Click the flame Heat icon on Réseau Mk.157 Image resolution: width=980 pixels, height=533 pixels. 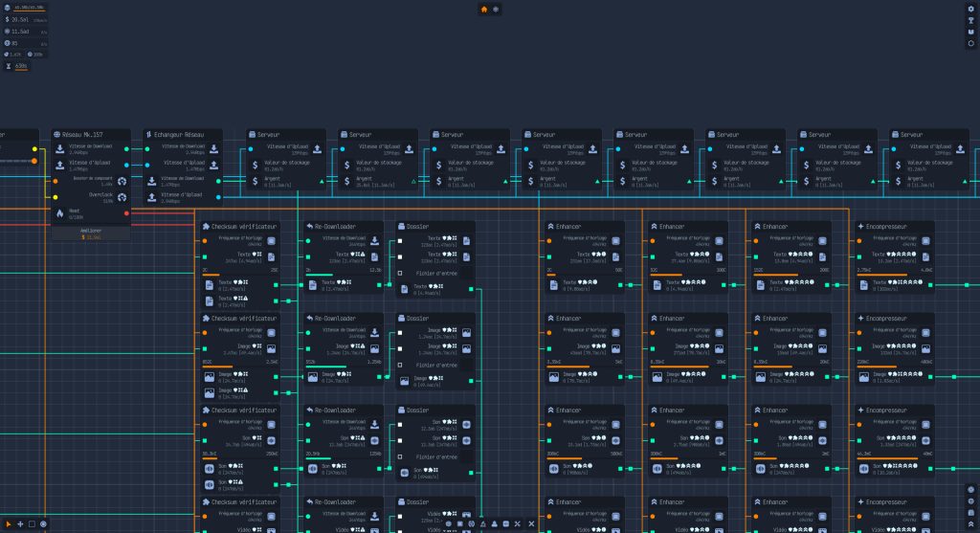pos(59,212)
